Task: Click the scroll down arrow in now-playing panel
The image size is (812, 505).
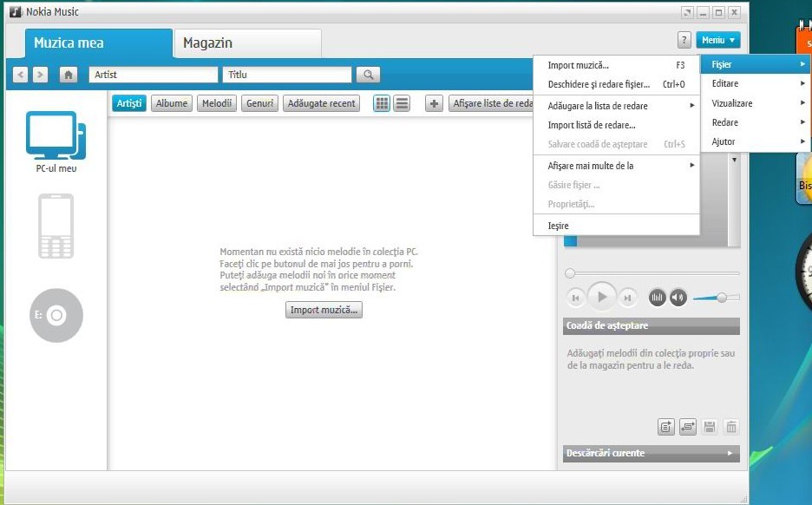Action: 734,160
